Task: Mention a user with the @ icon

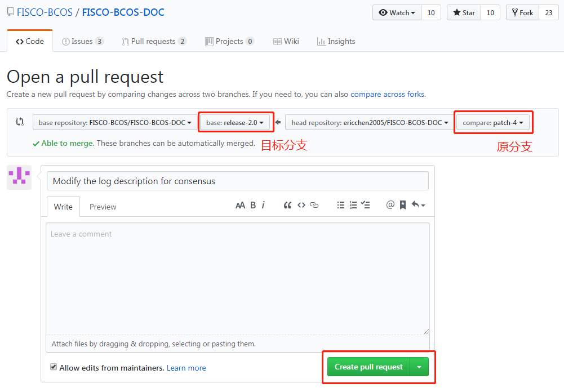Action: (390, 204)
